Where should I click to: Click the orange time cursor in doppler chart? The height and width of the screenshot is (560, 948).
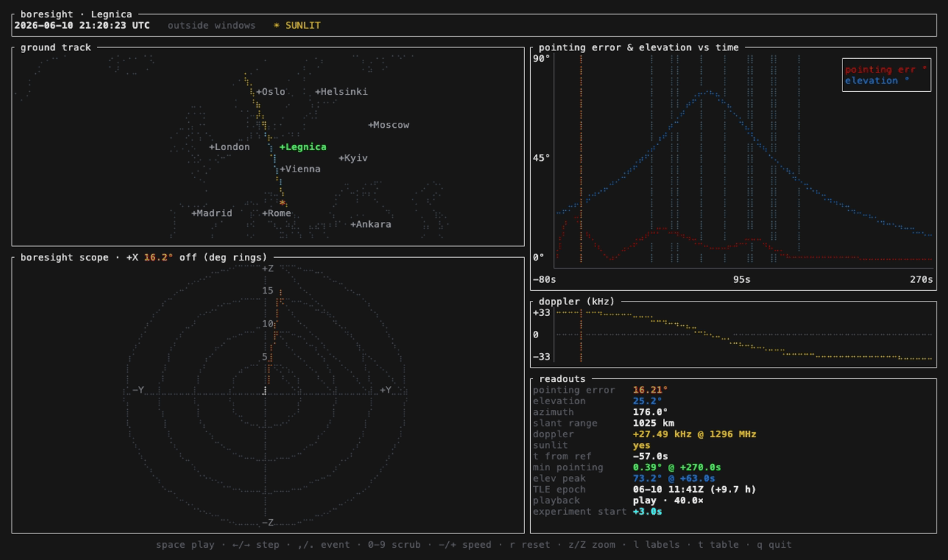coord(581,335)
